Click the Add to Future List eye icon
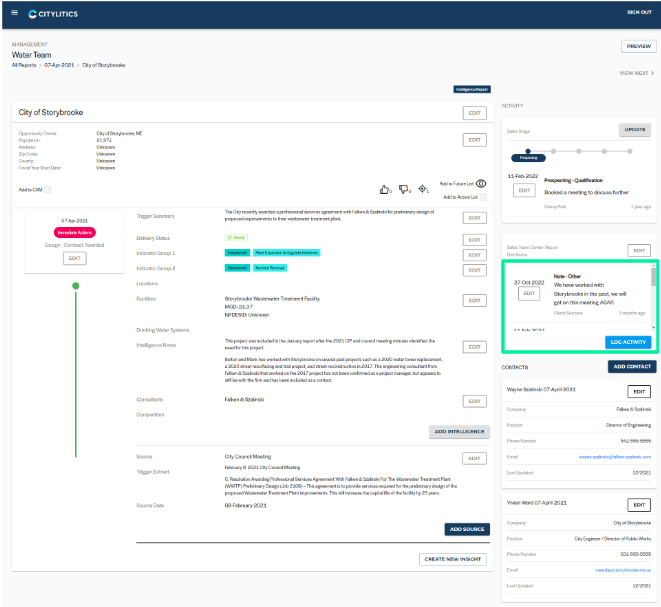 click(x=482, y=184)
